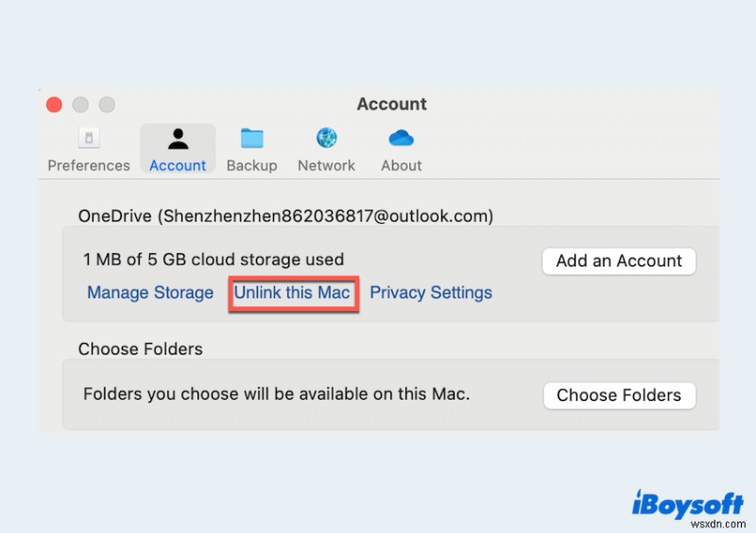The width and height of the screenshot is (756, 533).
Task: Open the Network globe icon
Action: tap(326, 138)
